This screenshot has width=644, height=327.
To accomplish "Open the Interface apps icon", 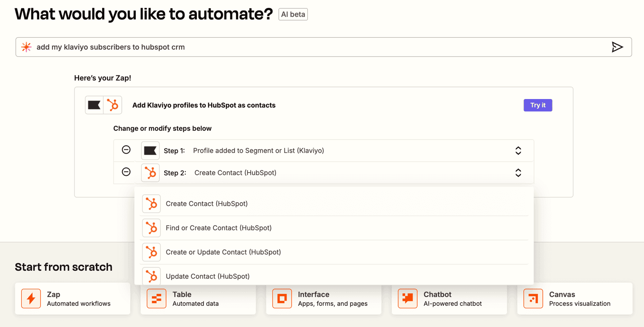I will click(x=282, y=298).
